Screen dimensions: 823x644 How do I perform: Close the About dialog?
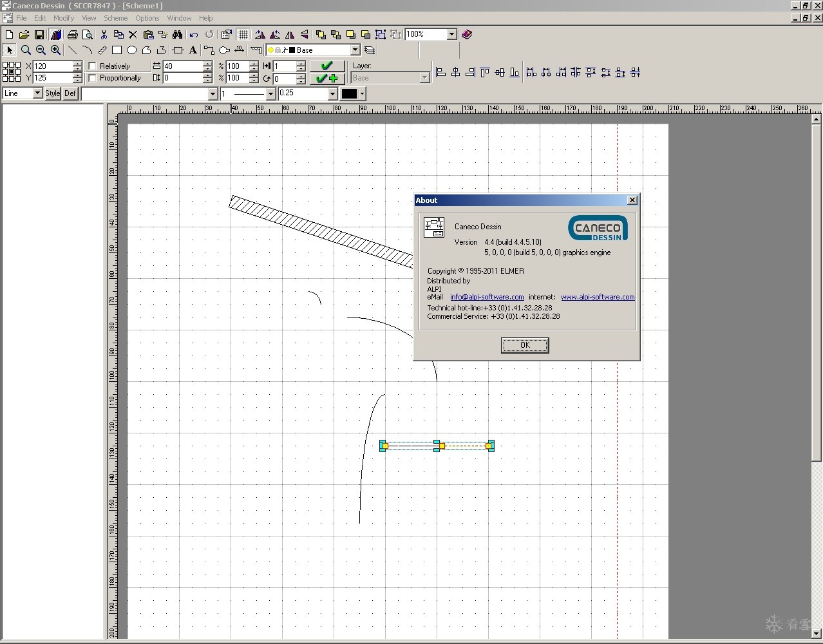[632, 200]
